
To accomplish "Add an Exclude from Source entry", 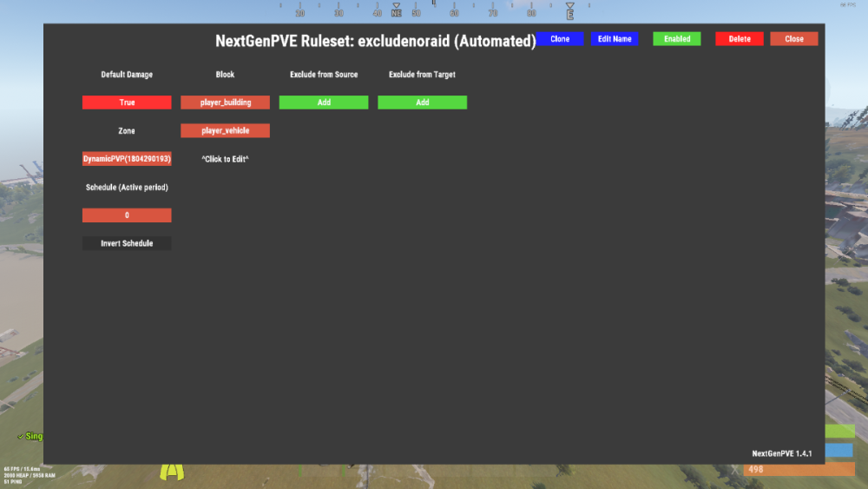I will click(x=323, y=102).
